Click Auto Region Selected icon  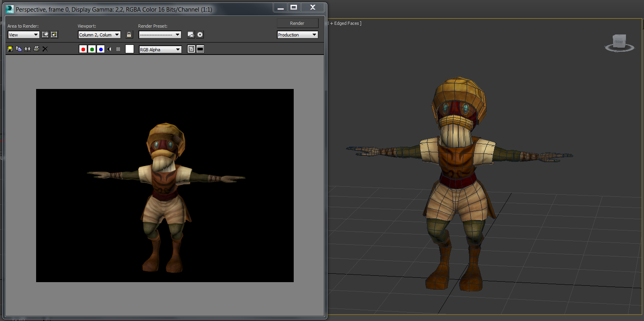(54, 35)
